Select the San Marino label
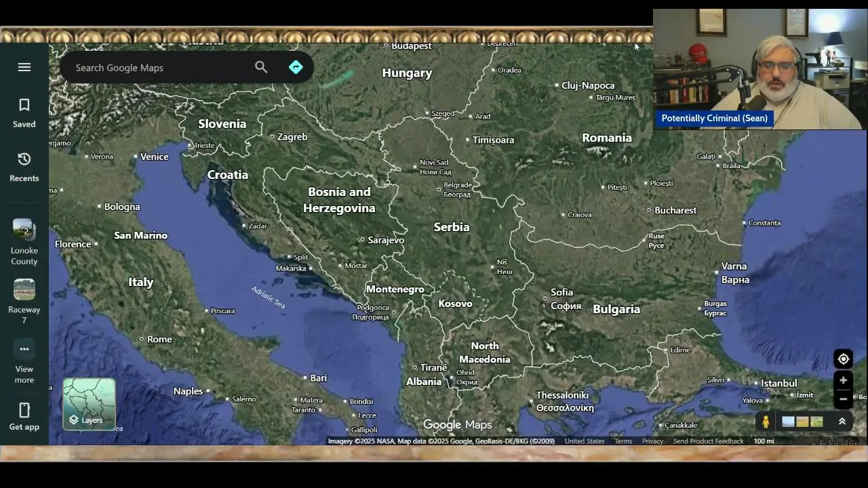This screenshot has width=868, height=488. [140, 236]
